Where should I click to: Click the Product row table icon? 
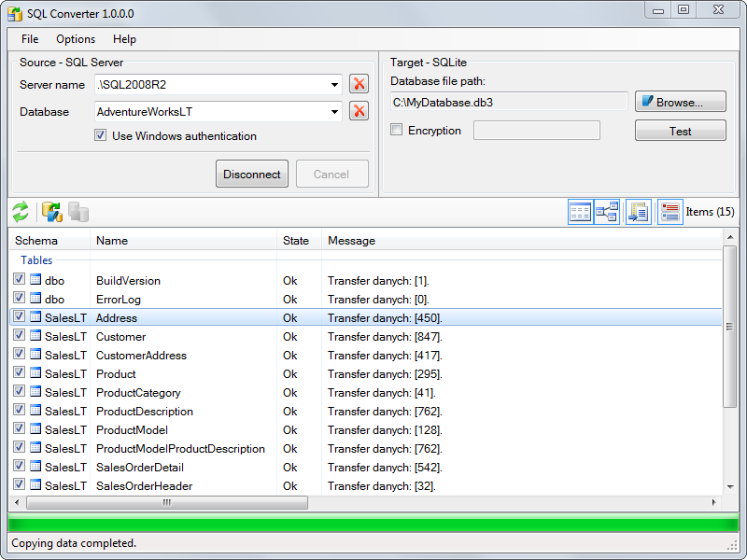pyautogui.click(x=35, y=372)
